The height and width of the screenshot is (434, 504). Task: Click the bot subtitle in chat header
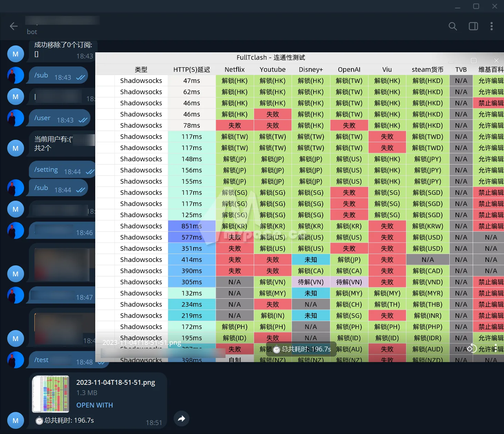[32, 32]
